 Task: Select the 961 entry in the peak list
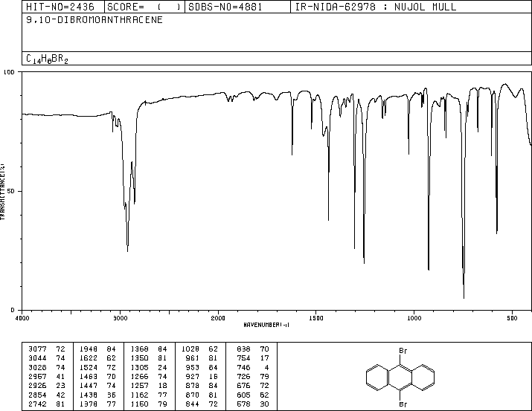[x=202, y=358]
